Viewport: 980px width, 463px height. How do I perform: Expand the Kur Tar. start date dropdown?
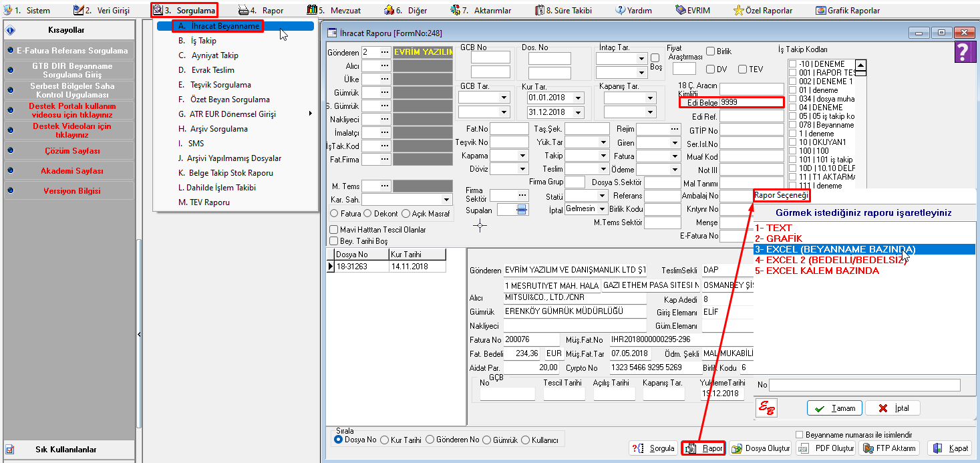(578, 98)
